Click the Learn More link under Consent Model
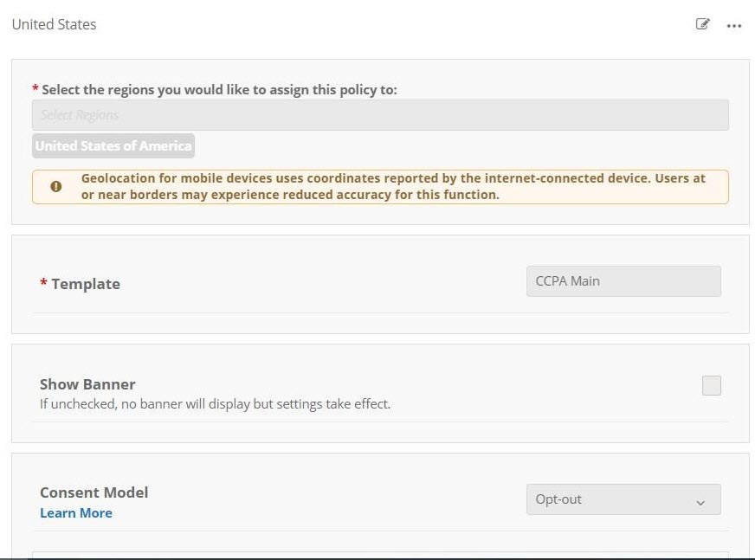The height and width of the screenshot is (560, 755). click(75, 512)
